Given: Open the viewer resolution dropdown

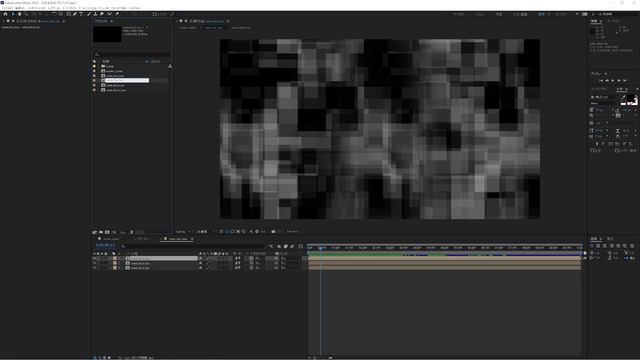Looking at the screenshot, I should coord(205,231).
